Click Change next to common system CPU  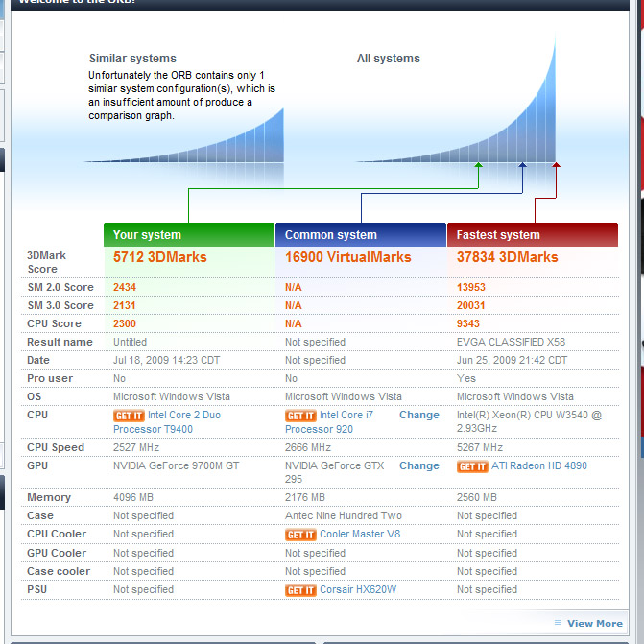[418, 415]
